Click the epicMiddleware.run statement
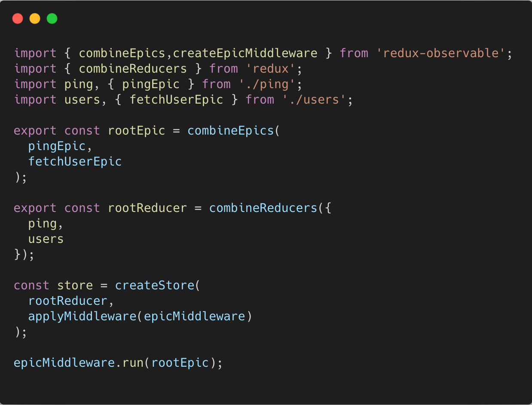This screenshot has height=405, width=532. (x=118, y=362)
